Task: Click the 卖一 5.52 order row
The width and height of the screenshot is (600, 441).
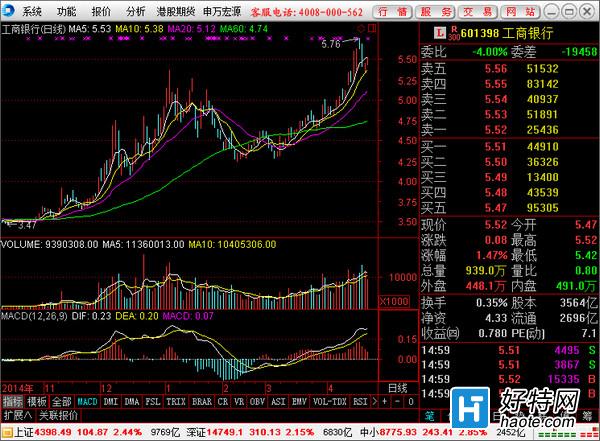Action: 509,130
